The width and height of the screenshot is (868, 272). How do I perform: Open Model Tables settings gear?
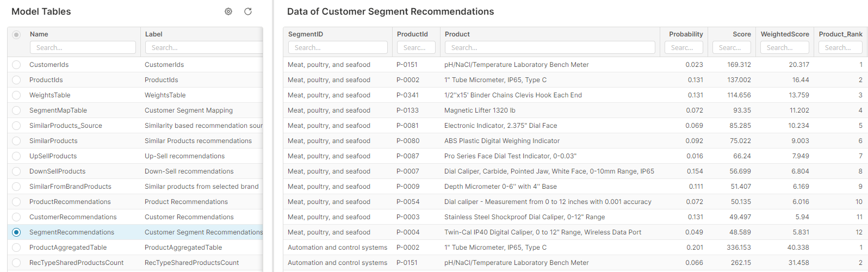[228, 11]
